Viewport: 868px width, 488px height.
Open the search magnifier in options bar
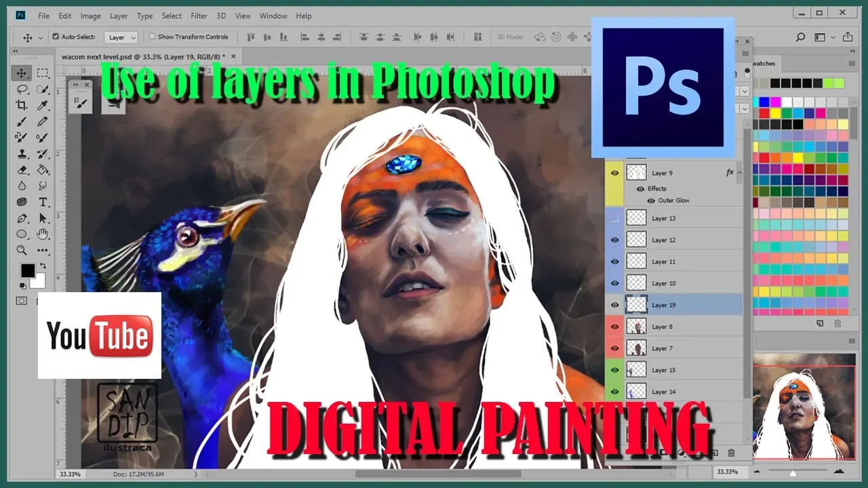click(x=801, y=37)
